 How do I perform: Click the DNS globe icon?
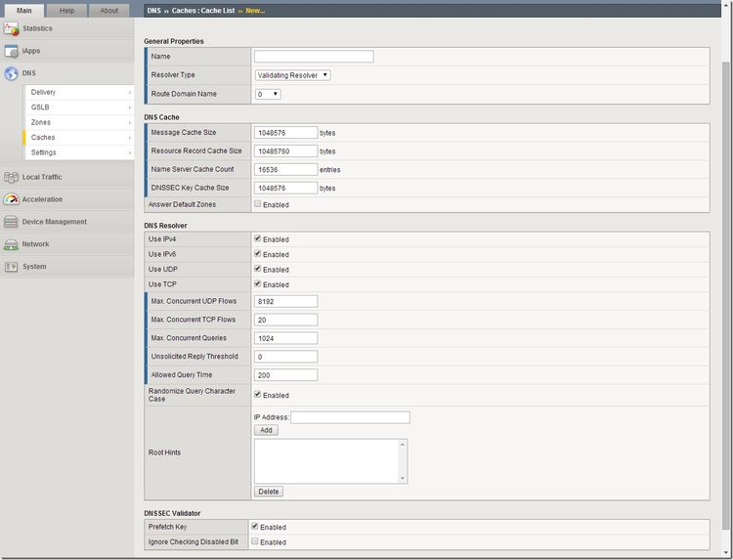point(12,73)
